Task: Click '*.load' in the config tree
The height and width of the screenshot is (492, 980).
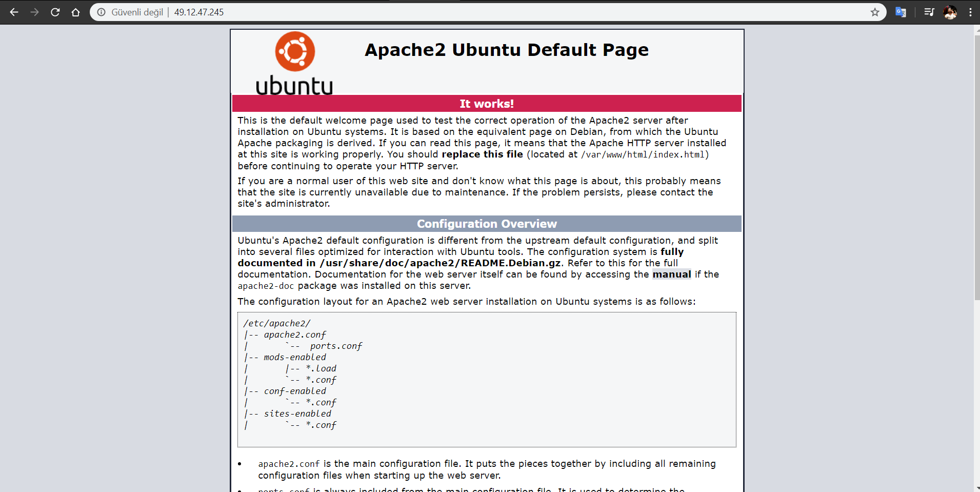Action: [321, 368]
